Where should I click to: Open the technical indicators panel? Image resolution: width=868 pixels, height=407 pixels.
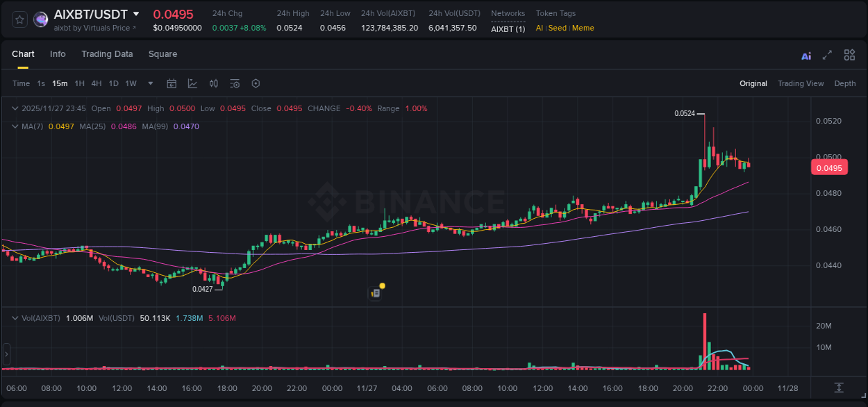(x=235, y=83)
